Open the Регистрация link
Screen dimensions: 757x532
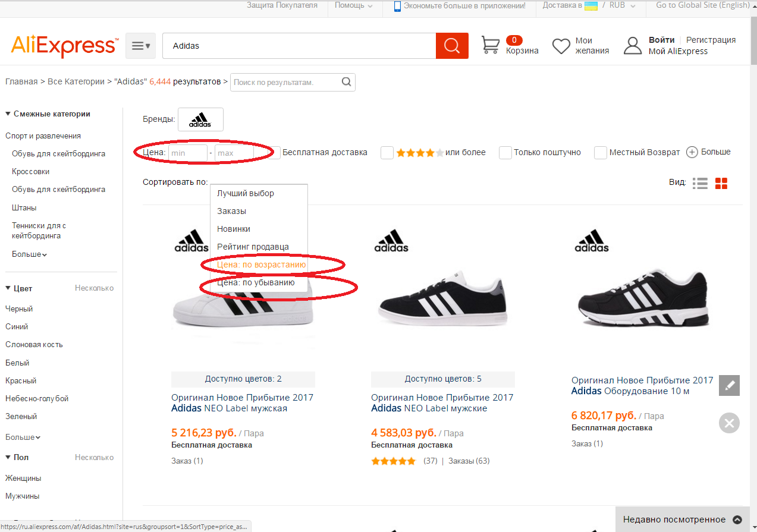click(711, 40)
